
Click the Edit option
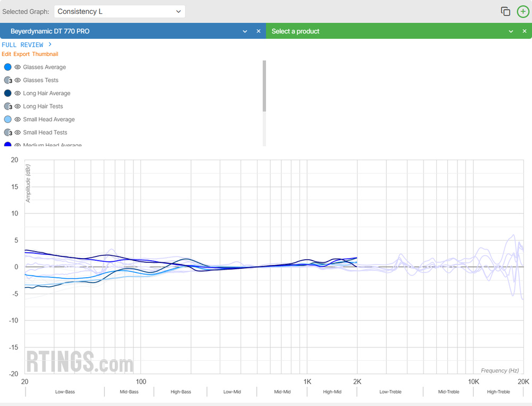point(6,54)
